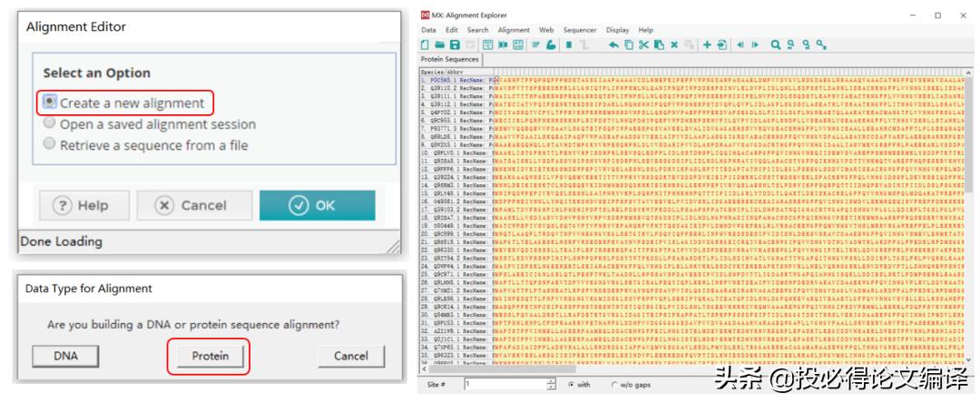
Task: Open the Web menu
Action: tap(546, 30)
